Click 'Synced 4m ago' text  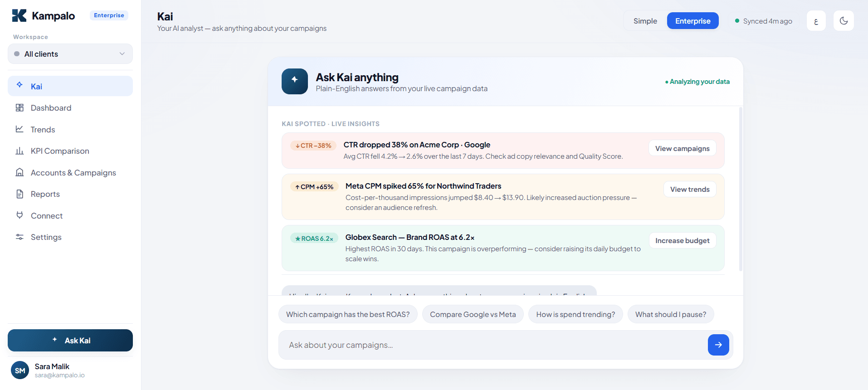(x=767, y=21)
